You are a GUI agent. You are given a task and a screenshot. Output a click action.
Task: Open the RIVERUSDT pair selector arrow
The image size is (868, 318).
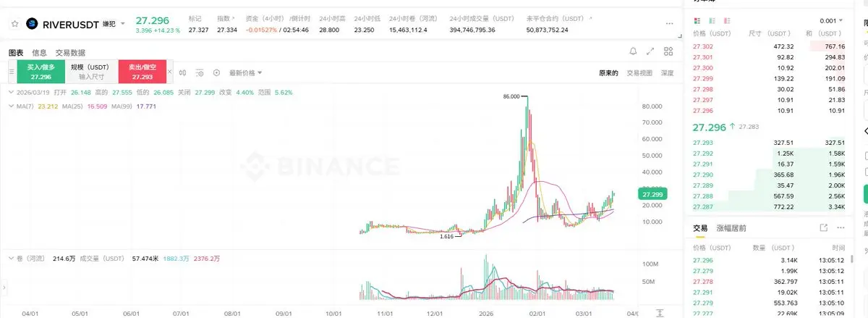click(123, 24)
